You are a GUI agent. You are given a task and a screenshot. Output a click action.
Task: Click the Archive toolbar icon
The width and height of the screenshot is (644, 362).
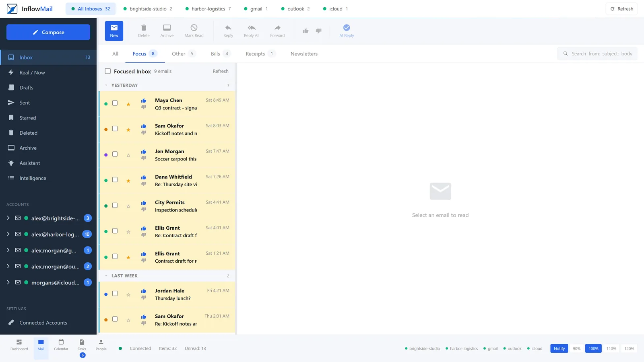(x=167, y=28)
